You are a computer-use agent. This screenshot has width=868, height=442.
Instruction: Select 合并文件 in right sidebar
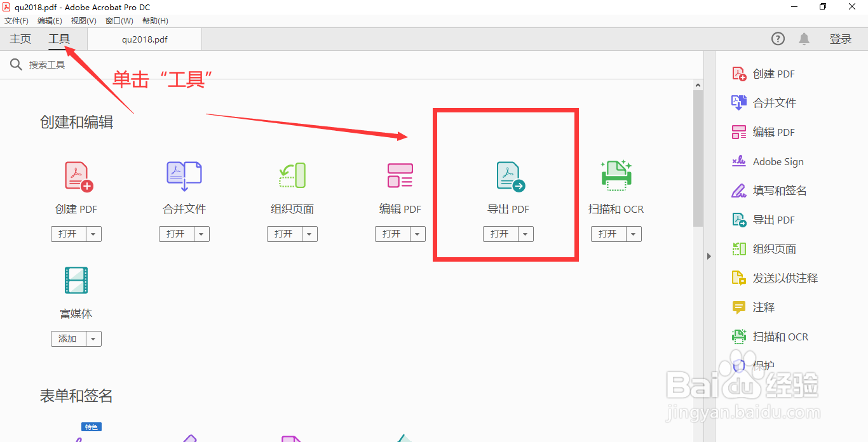pyautogui.click(x=764, y=103)
